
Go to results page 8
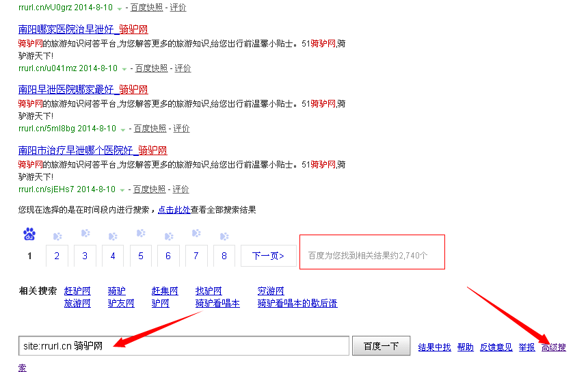(224, 256)
